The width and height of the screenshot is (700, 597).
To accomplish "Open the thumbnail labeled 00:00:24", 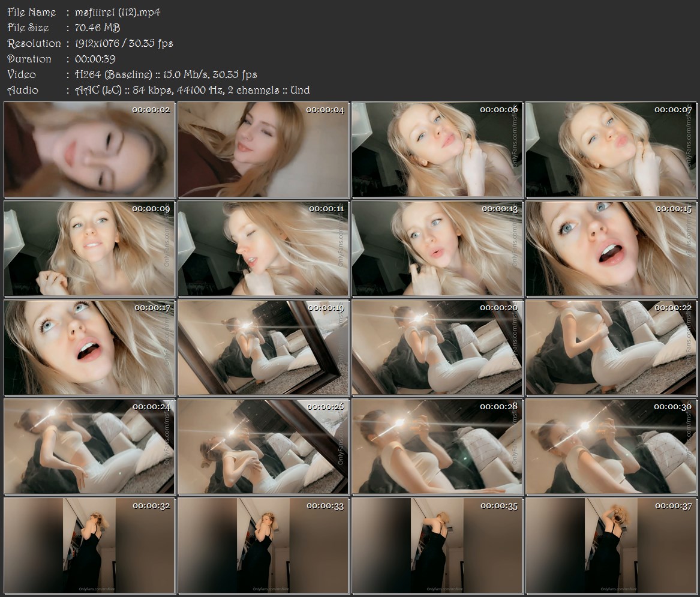I will coord(89,446).
